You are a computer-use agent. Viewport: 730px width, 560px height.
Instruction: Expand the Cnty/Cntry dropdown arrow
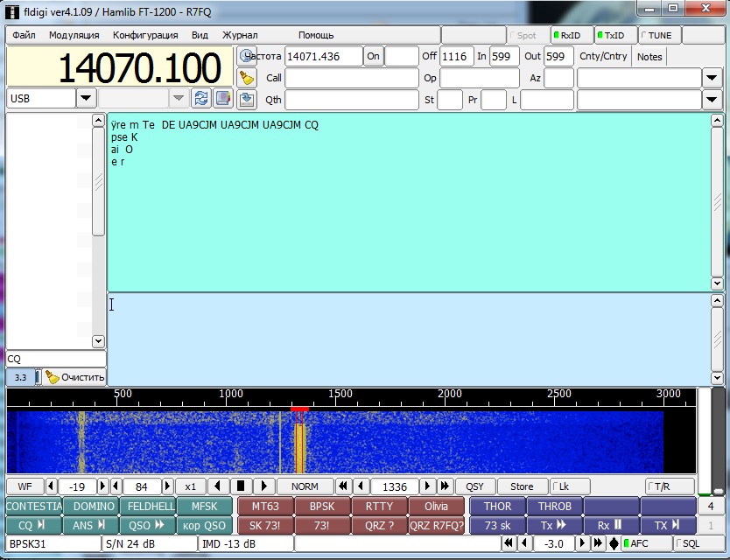(x=712, y=78)
